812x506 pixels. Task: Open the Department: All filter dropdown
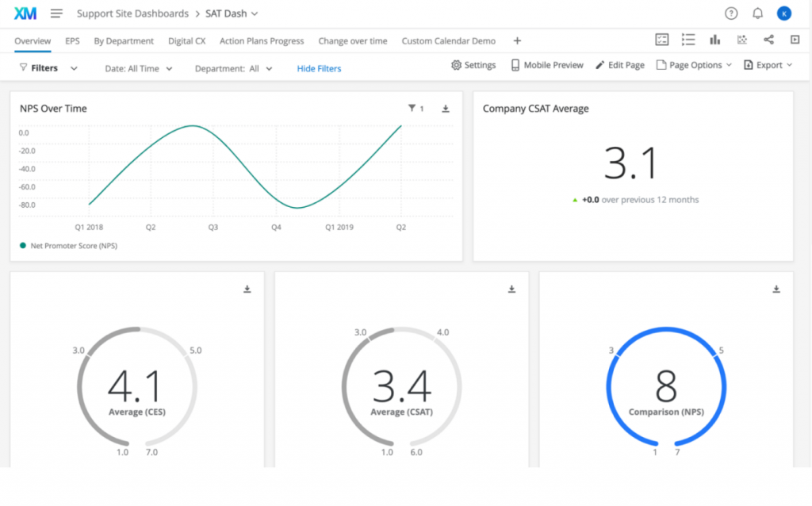click(x=233, y=68)
